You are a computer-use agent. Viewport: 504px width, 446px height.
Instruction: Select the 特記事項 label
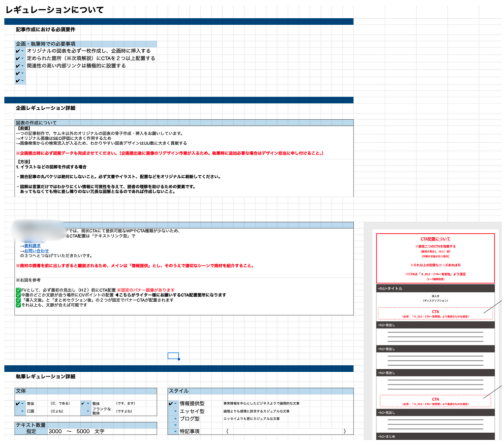[189, 431]
